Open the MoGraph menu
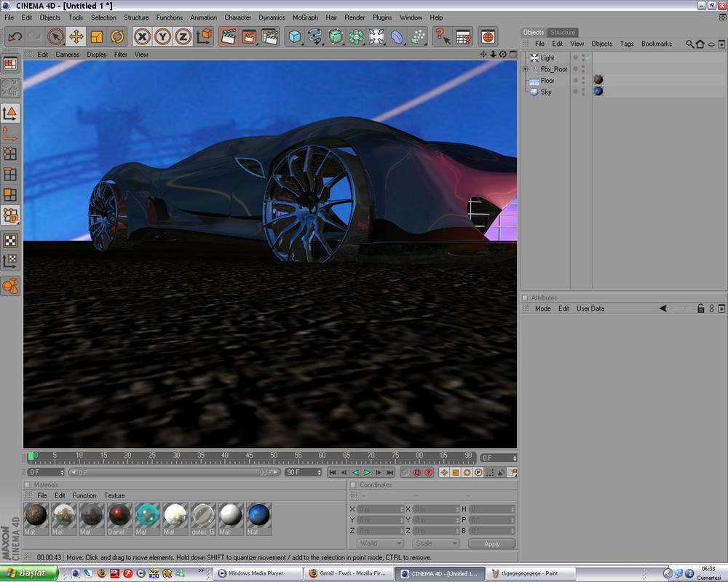 [305, 17]
